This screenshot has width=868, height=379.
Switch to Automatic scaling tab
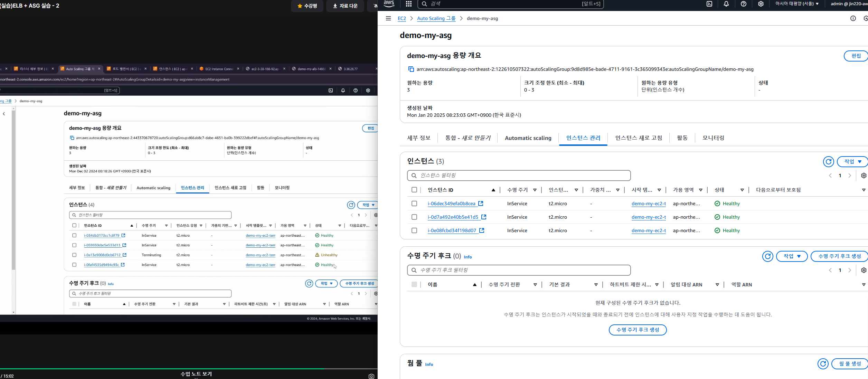528,138
